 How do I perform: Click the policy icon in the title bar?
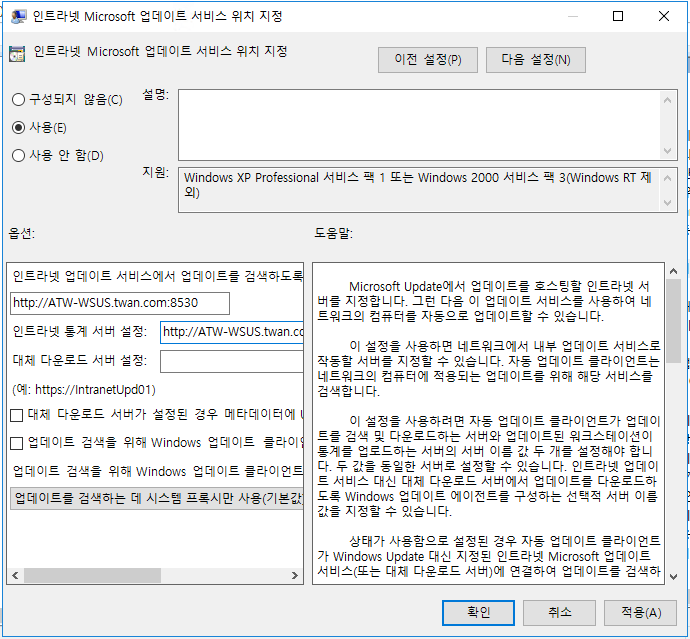18,16
